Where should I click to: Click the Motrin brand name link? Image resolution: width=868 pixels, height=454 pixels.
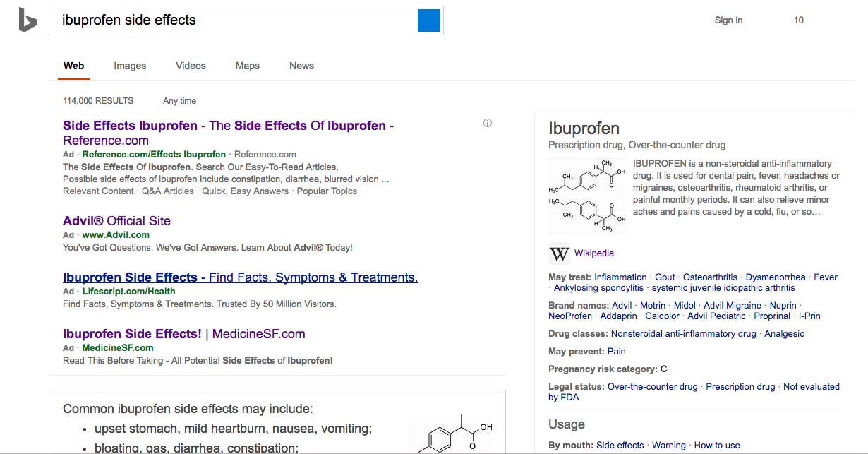[653, 305]
